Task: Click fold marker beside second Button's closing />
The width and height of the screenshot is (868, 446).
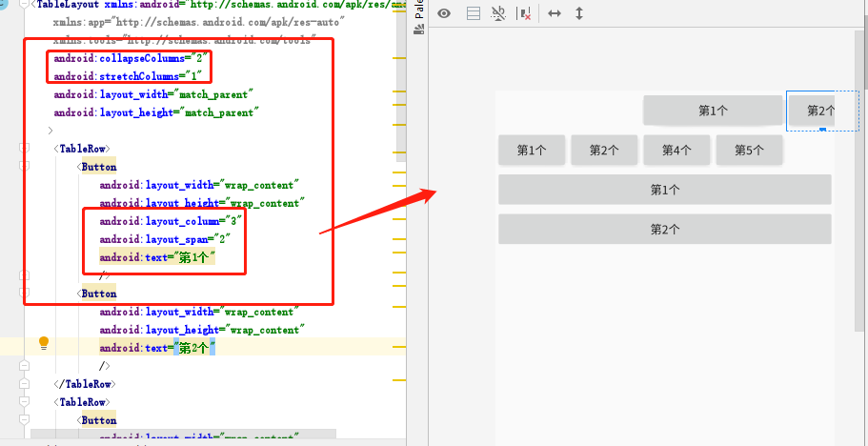Action: pos(24,366)
